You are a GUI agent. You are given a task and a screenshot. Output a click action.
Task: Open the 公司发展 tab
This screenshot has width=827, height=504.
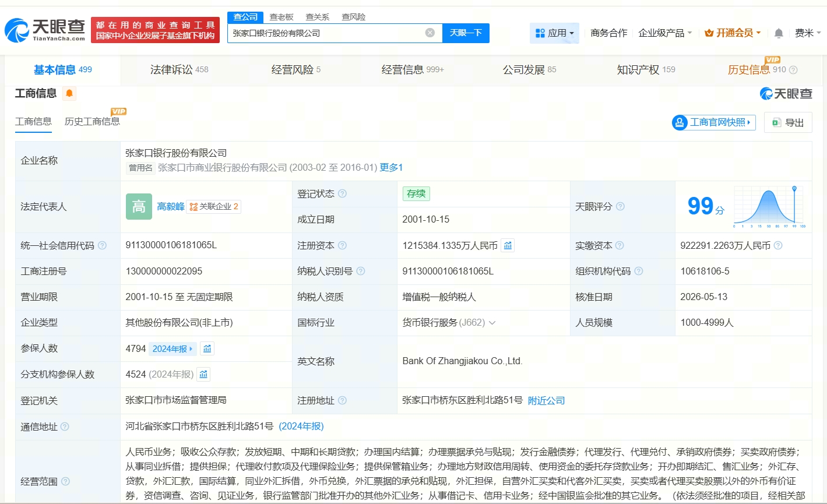(529, 70)
